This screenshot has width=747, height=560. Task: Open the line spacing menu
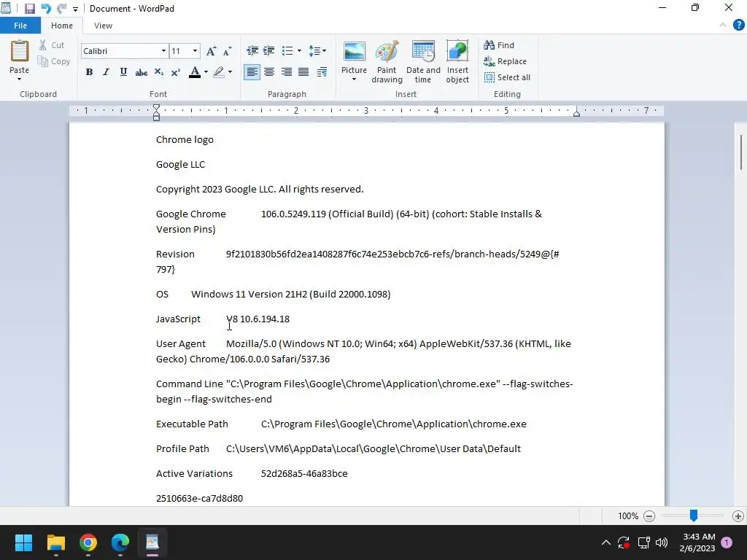coord(317,50)
